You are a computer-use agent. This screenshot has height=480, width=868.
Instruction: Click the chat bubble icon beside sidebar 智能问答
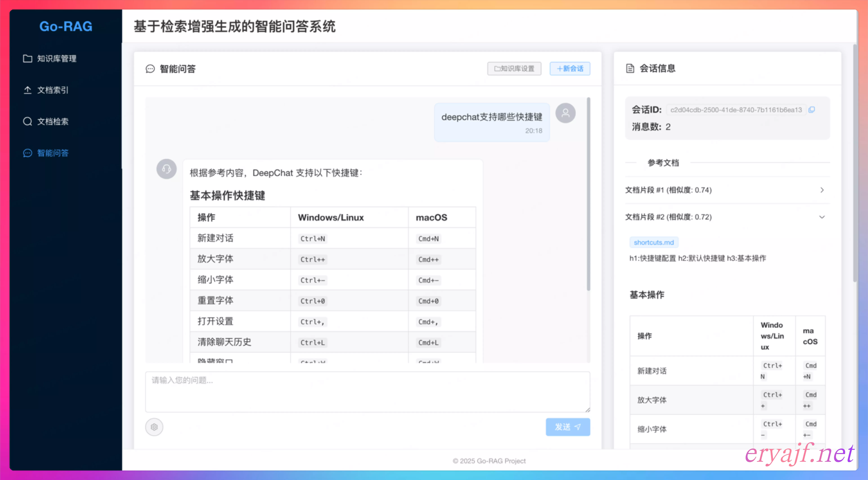[x=28, y=153]
